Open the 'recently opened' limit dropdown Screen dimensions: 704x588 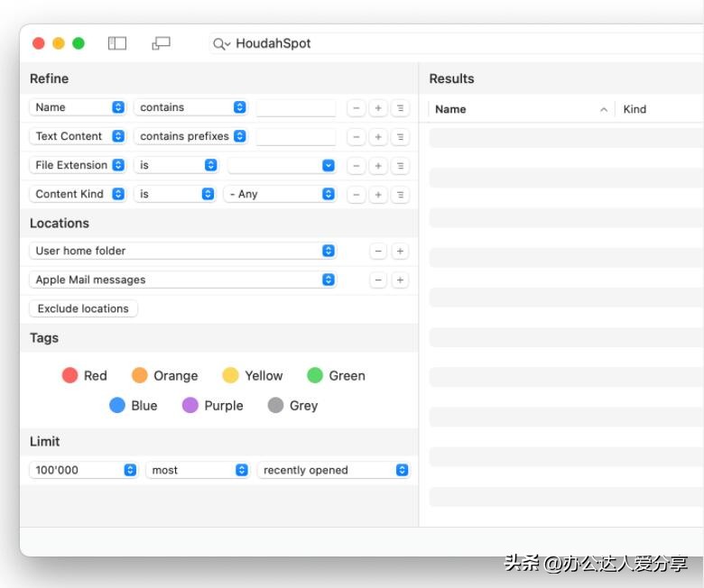pyautogui.click(x=334, y=470)
